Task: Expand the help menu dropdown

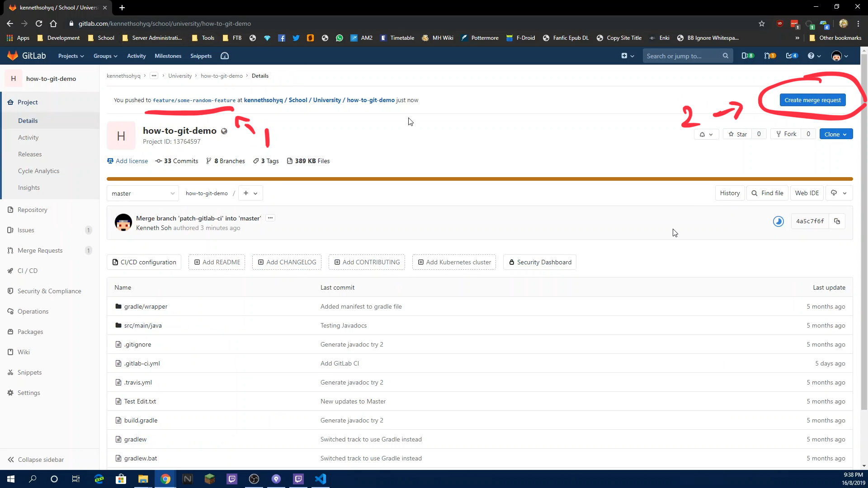Action: [813, 56]
